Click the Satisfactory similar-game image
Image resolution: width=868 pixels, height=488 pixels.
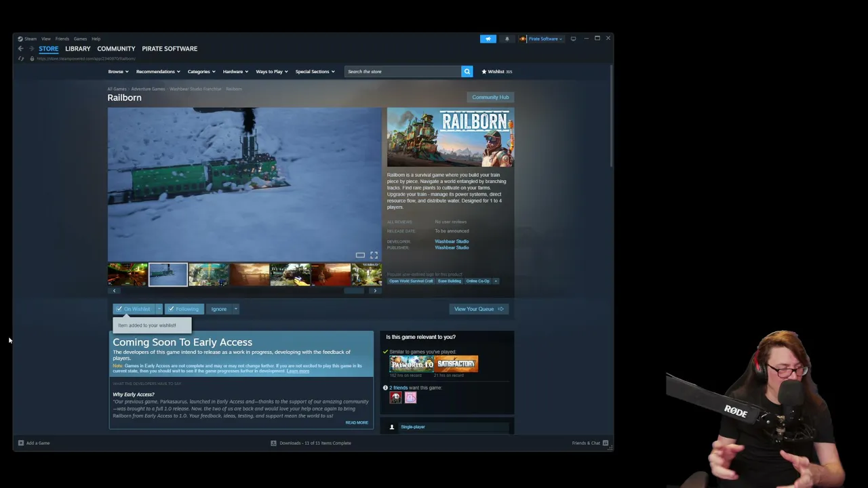(x=456, y=364)
